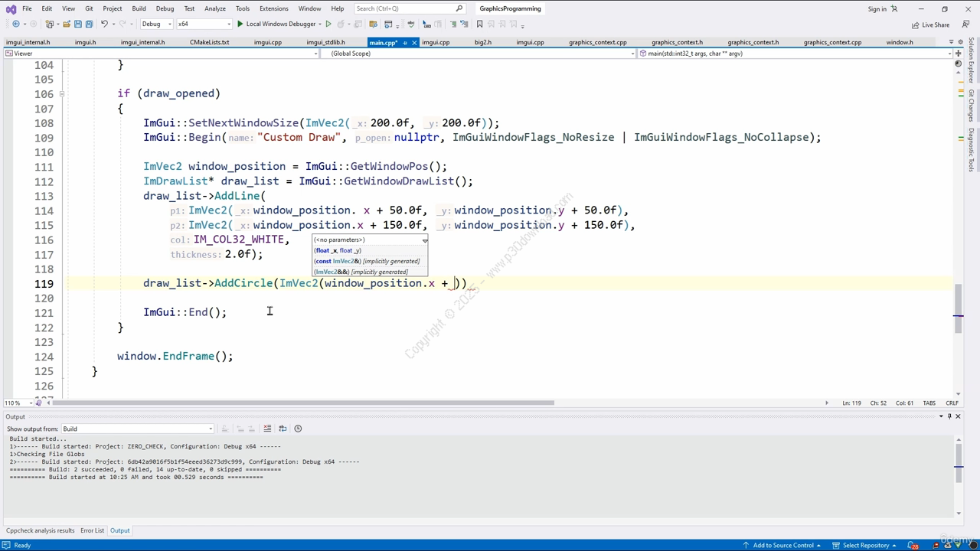Image resolution: width=980 pixels, height=551 pixels.
Task: Click the toolbar bookmark icon
Action: pos(479,24)
